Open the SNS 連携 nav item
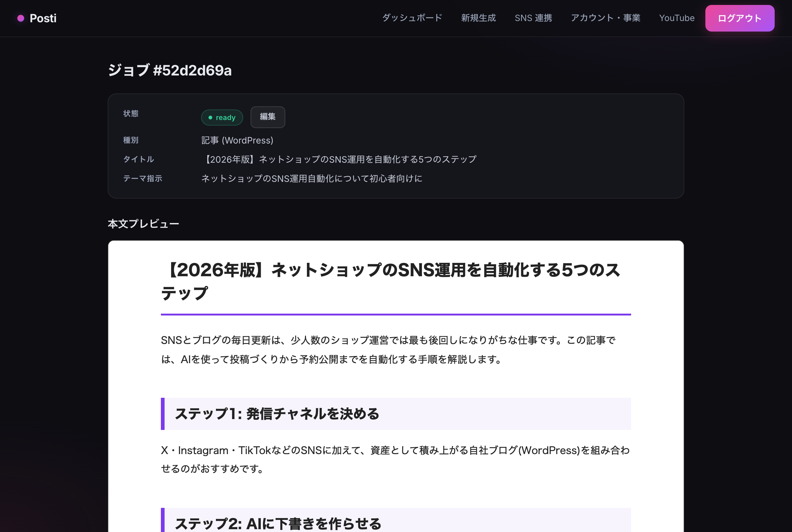Screen dimensions: 792x532 [x=533, y=18]
